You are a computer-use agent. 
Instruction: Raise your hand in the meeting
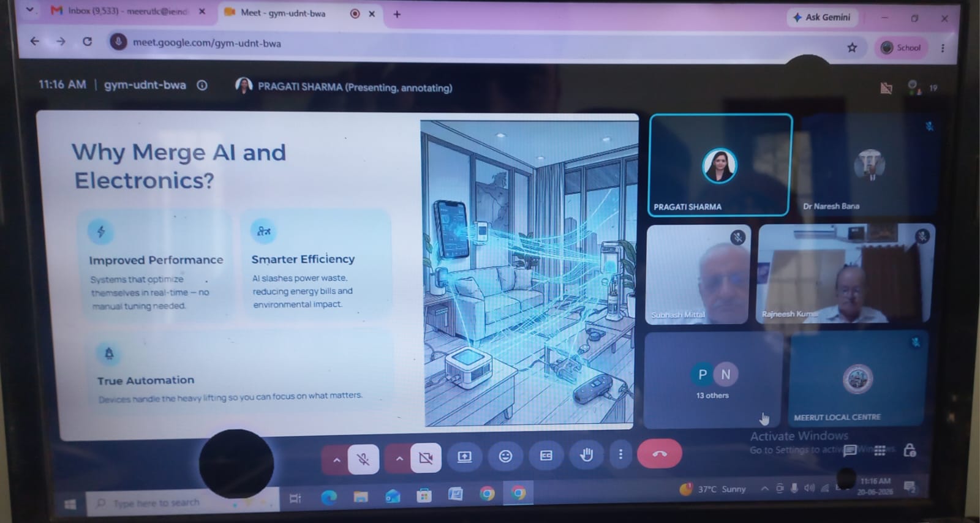(x=586, y=454)
